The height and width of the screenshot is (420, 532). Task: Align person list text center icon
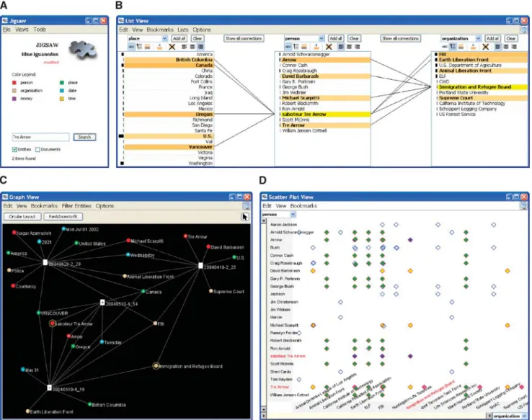tap(349, 47)
